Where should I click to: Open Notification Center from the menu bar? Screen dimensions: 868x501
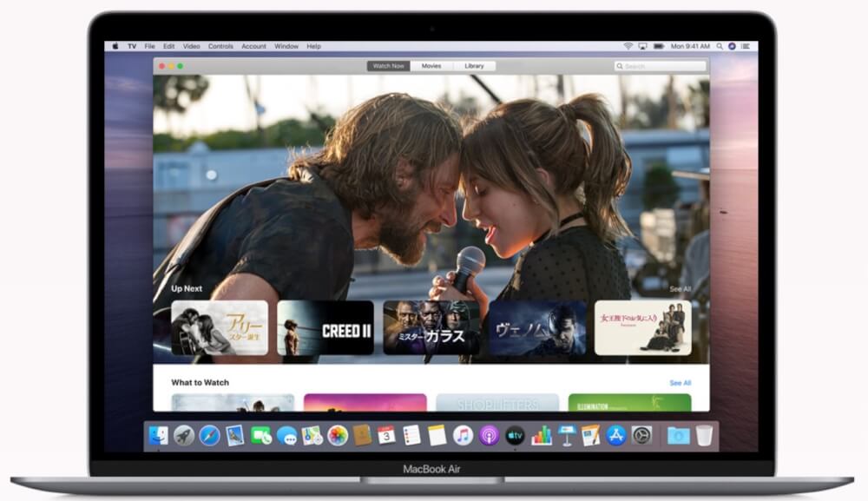(x=745, y=47)
